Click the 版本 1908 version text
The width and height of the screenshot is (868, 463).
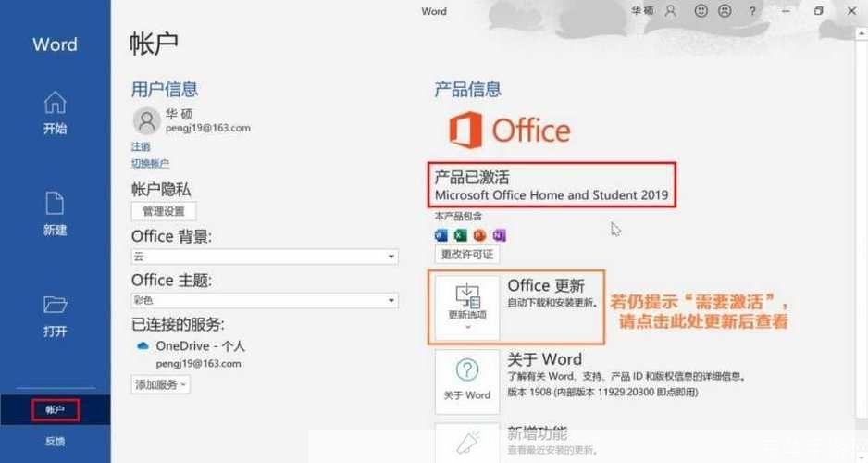tap(602, 392)
